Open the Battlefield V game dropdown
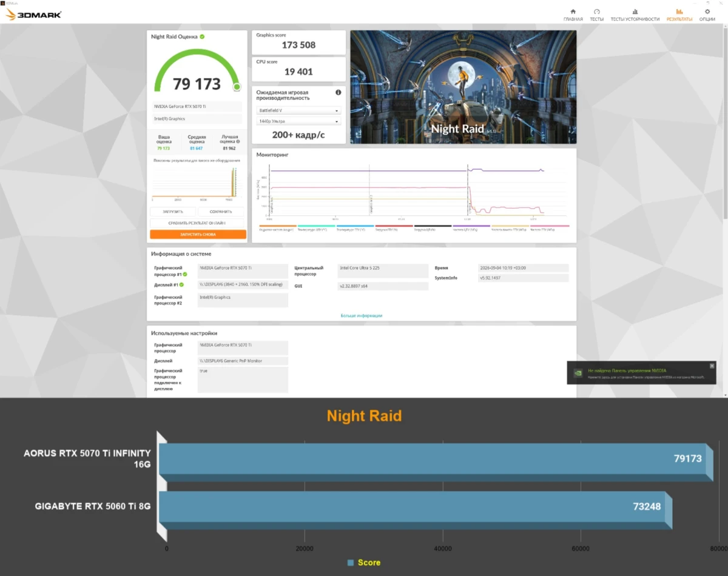The height and width of the screenshot is (576, 728). click(299, 110)
